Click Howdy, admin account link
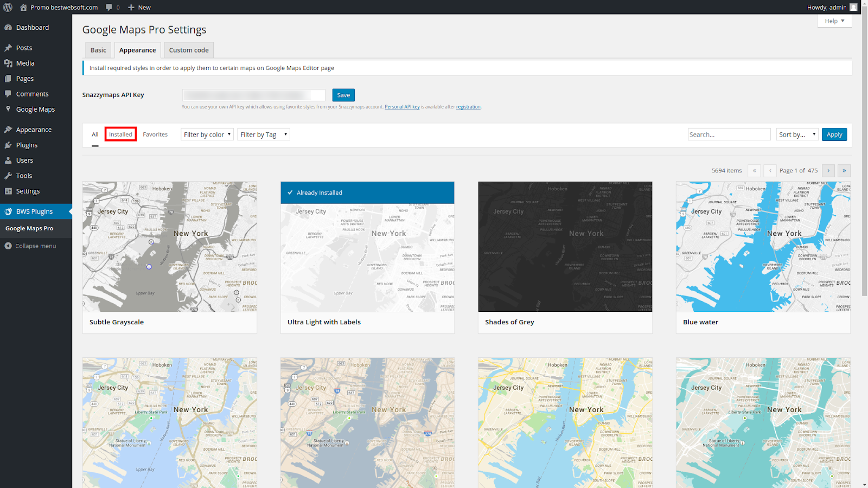This screenshot has width=868, height=488. (x=827, y=7)
